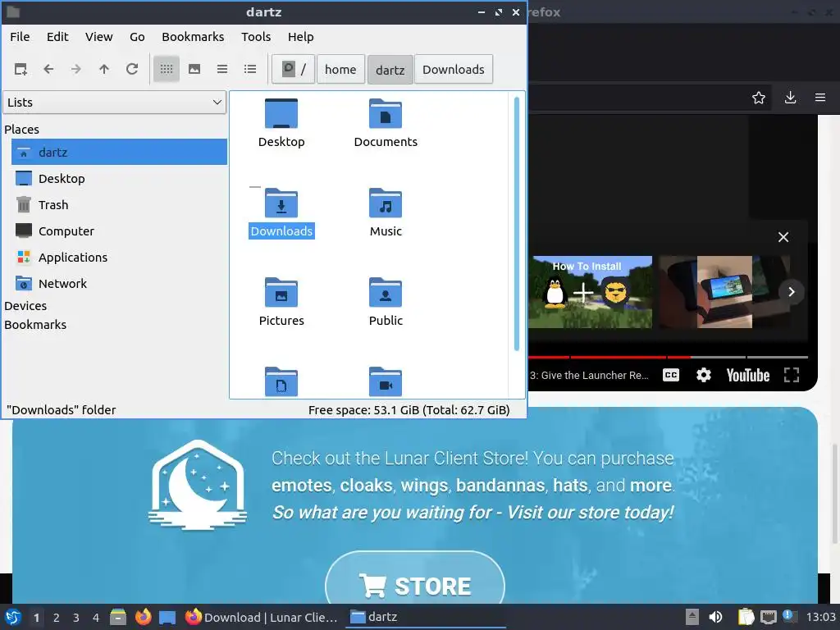Screen dimensions: 840x630
Task: Switch to workspace 2
Action: tap(57, 618)
